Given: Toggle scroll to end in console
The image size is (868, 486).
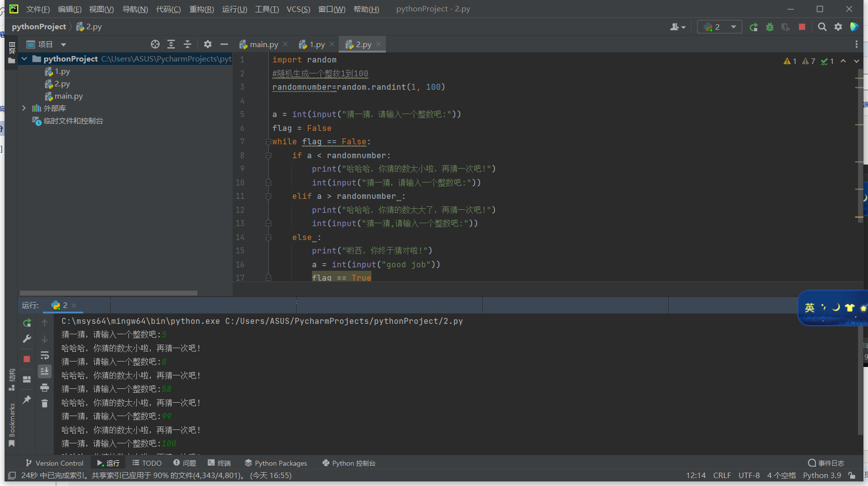Looking at the screenshot, I should [45, 371].
